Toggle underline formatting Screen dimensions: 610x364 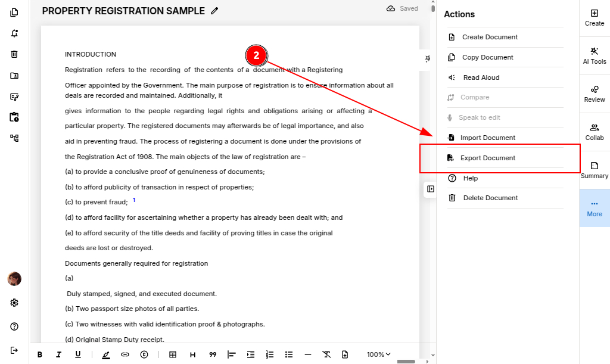coord(78,354)
